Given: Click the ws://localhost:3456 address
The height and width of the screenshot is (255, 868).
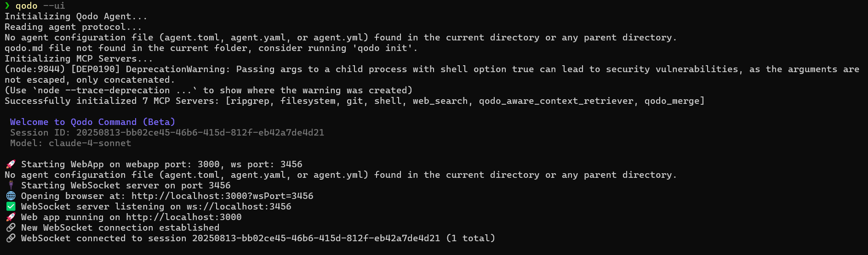Looking at the screenshot, I should click(x=239, y=207).
